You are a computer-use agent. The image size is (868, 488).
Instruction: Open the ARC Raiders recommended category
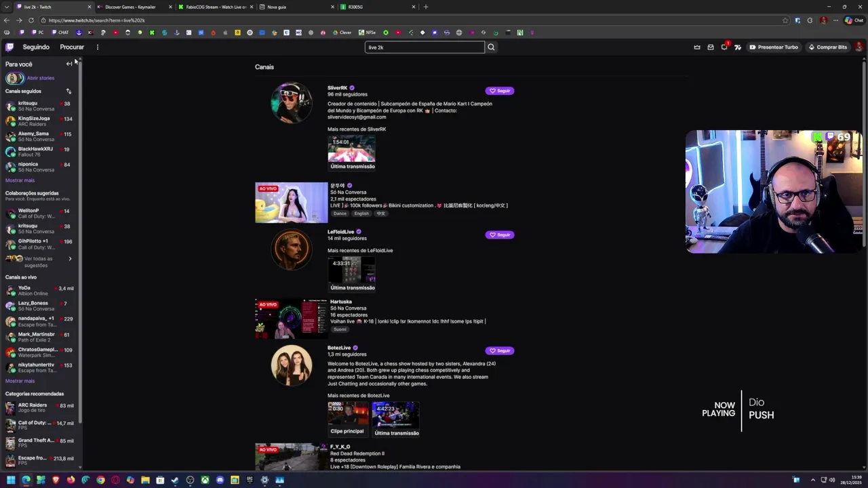(41, 407)
